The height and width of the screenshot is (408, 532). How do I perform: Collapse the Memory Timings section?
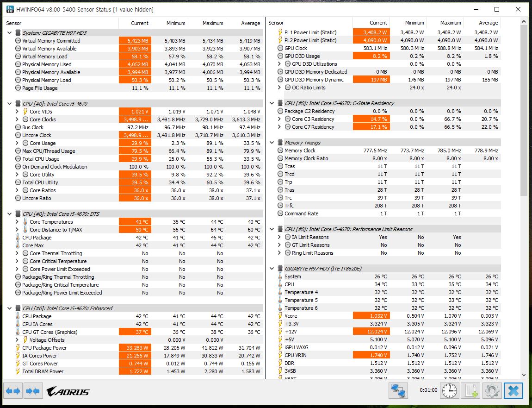(272, 142)
